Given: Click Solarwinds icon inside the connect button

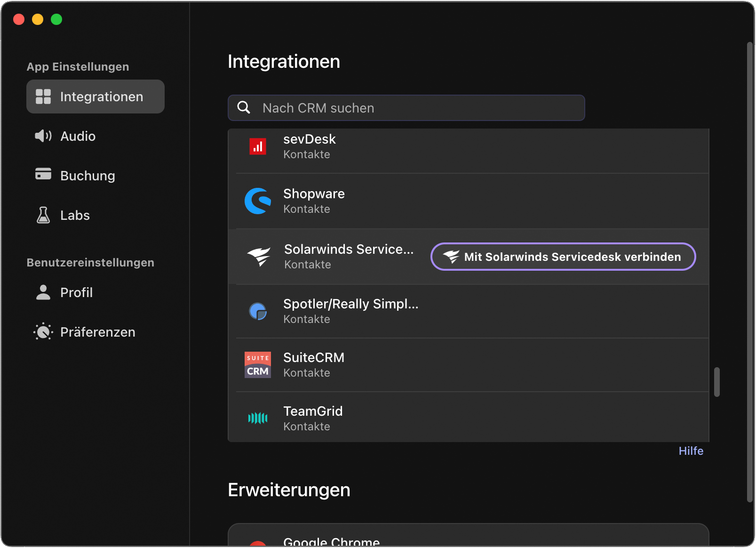Looking at the screenshot, I should click(x=451, y=257).
